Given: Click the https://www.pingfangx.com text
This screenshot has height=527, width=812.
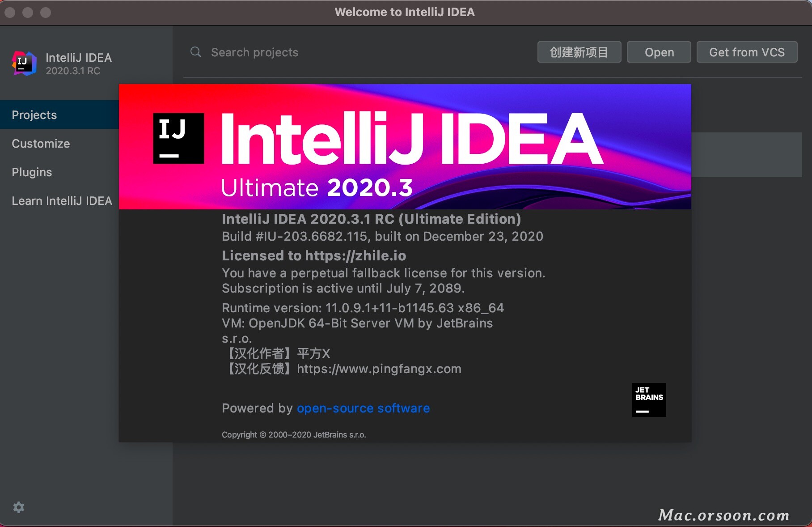Looking at the screenshot, I should pos(379,369).
